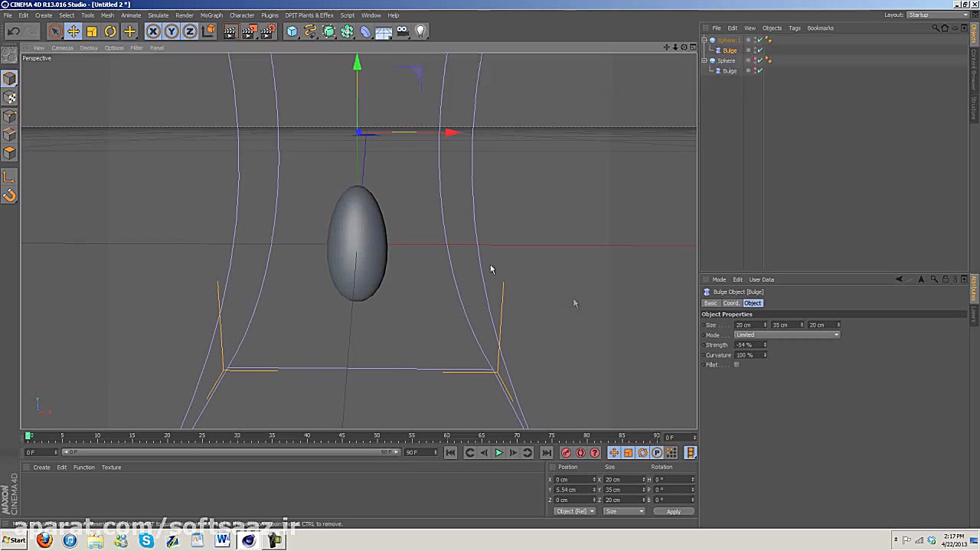Open the Camera object icon
The height and width of the screenshot is (551, 980).
point(402,31)
